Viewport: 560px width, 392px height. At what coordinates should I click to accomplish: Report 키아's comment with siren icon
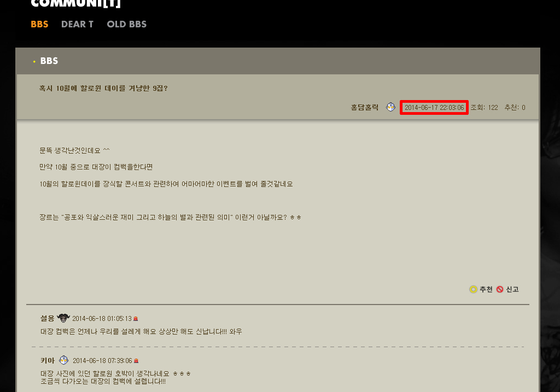click(136, 361)
